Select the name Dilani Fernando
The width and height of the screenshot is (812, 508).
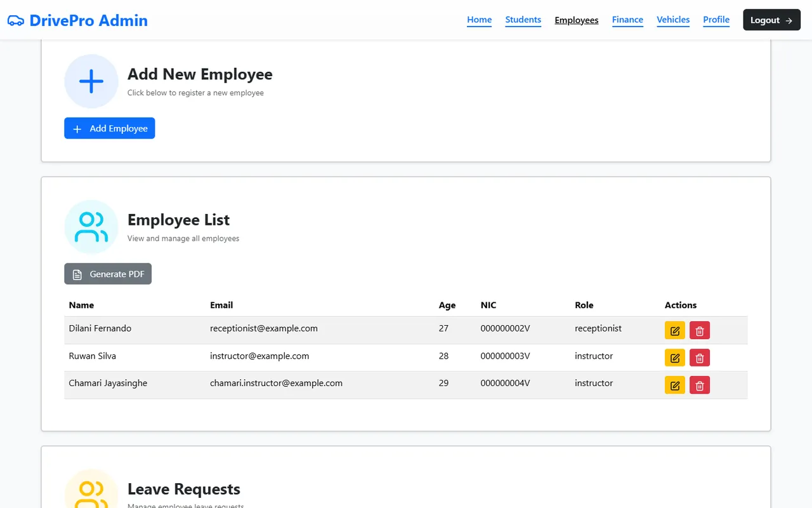pos(100,328)
